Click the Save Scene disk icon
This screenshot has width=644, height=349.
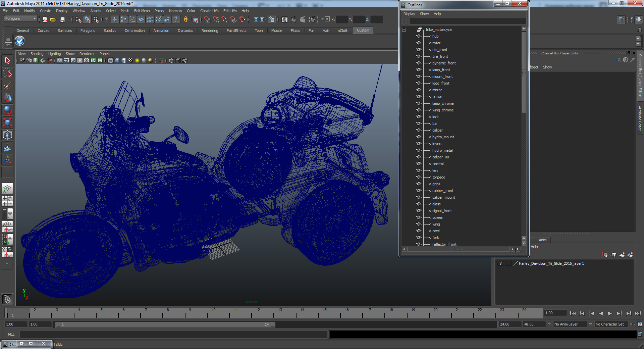(x=62, y=19)
